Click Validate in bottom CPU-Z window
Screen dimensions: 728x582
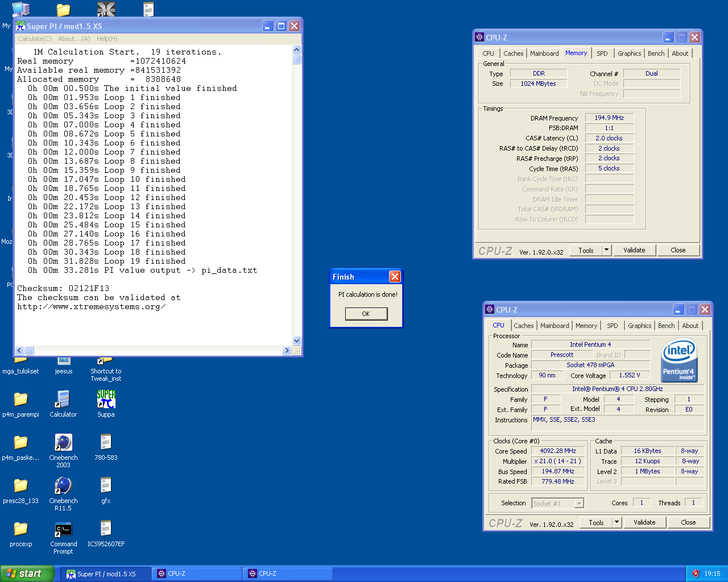click(644, 522)
